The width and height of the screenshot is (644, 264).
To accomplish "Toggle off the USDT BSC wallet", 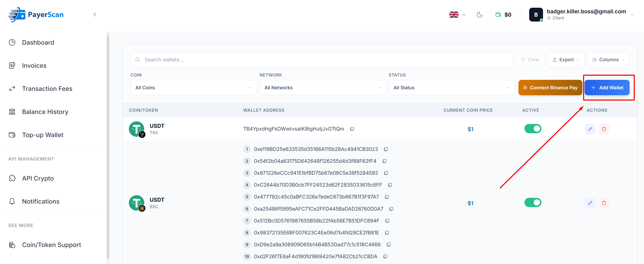I will click(x=533, y=203).
